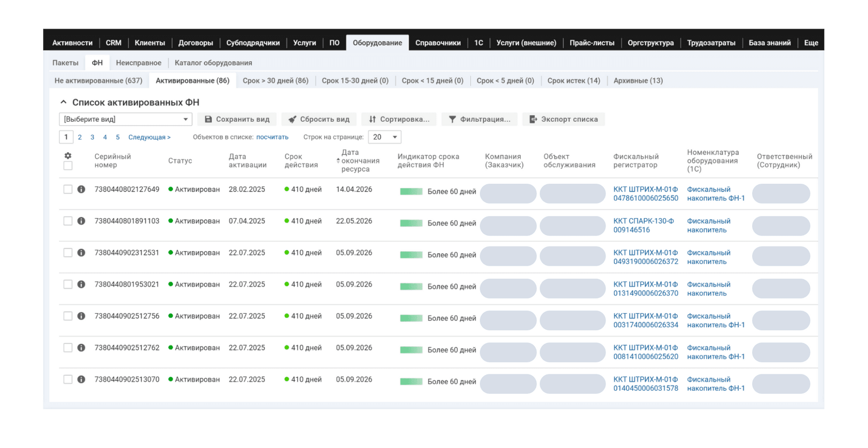
Task: Change rows per page dropdown showing 20
Action: click(x=385, y=137)
